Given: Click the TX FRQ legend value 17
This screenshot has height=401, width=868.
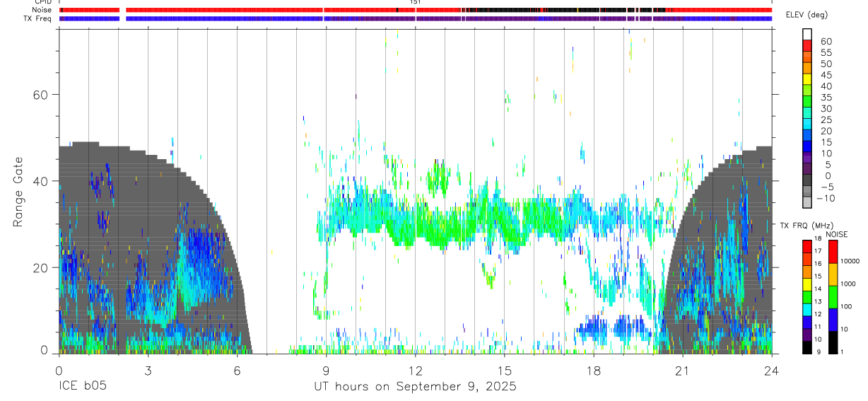Looking at the screenshot, I should click(x=817, y=252).
